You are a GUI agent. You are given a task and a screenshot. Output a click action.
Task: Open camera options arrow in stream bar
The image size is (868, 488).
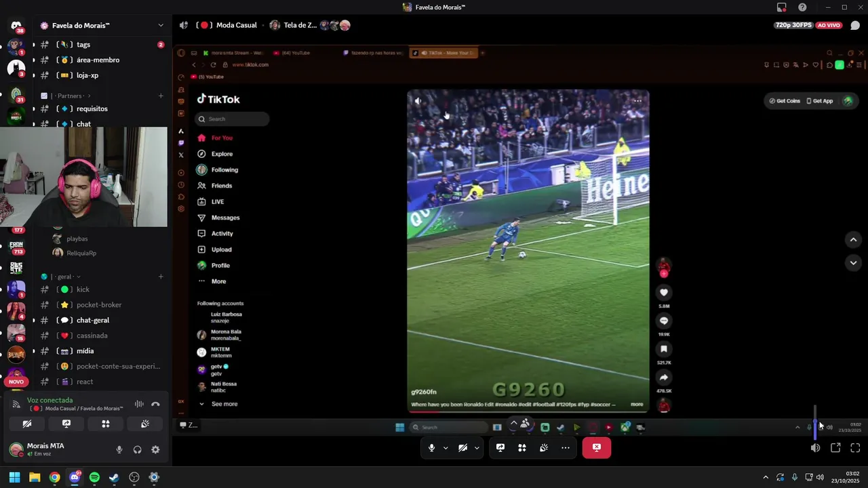tap(477, 447)
